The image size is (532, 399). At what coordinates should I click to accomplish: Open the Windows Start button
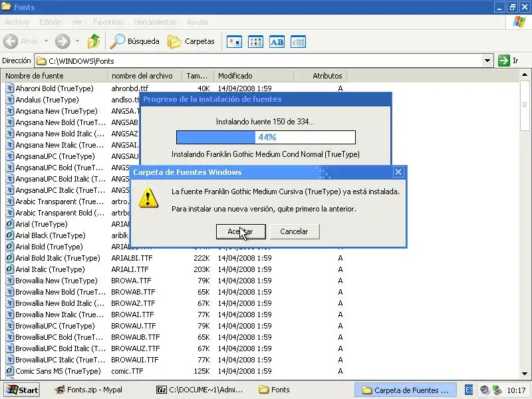pos(22,390)
